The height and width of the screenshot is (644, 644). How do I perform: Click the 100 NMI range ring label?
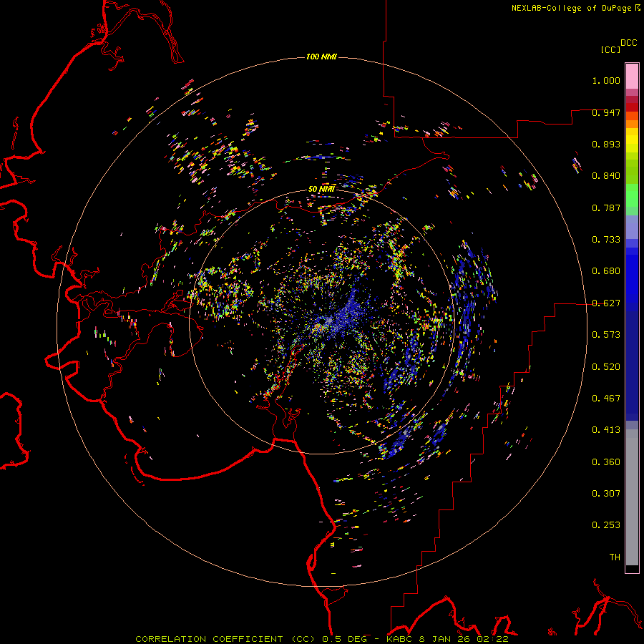point(321,57)
